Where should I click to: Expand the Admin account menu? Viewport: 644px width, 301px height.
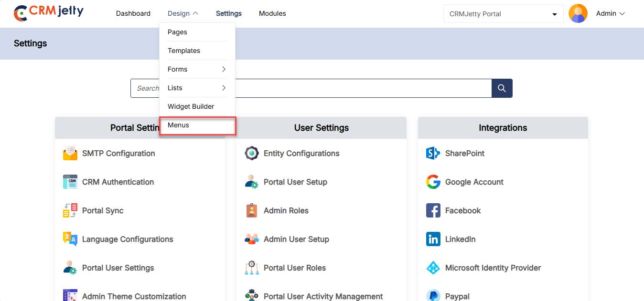point(611,14)
